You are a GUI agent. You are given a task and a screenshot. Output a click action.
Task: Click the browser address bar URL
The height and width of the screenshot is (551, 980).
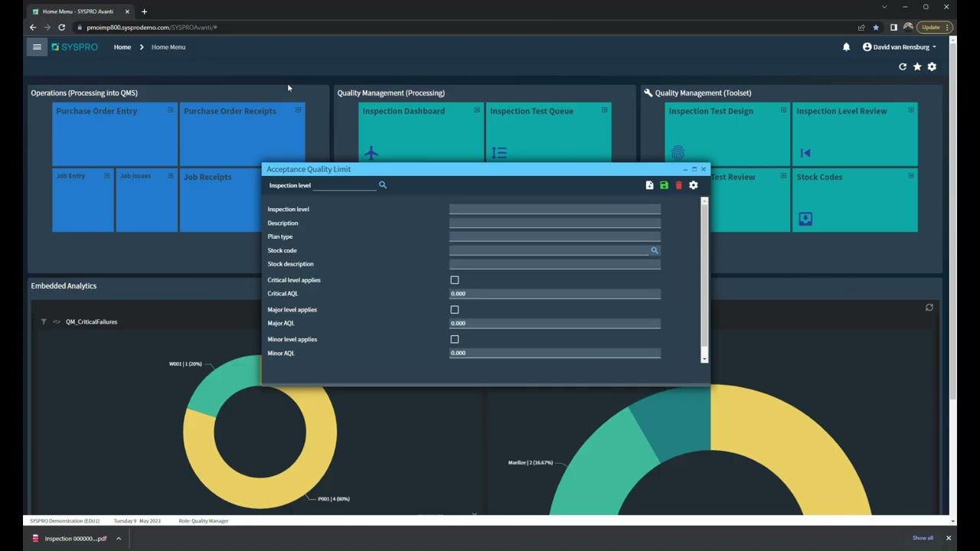[152, 28]
